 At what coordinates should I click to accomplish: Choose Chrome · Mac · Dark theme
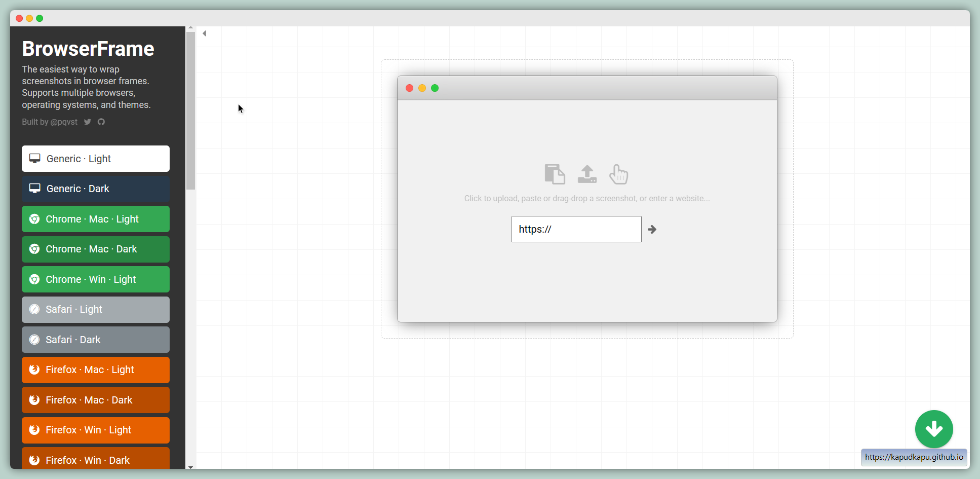tap(96, 249)
